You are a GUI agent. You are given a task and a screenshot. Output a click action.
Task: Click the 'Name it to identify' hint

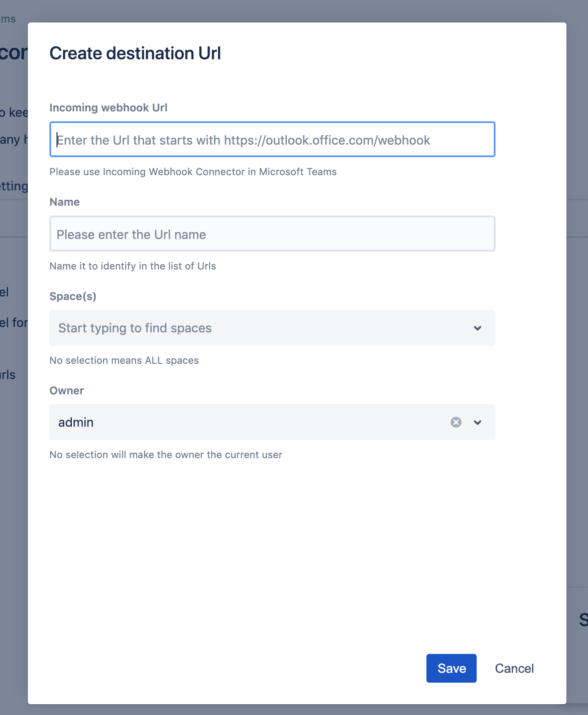pyautogui.click(x=132, y=266)
